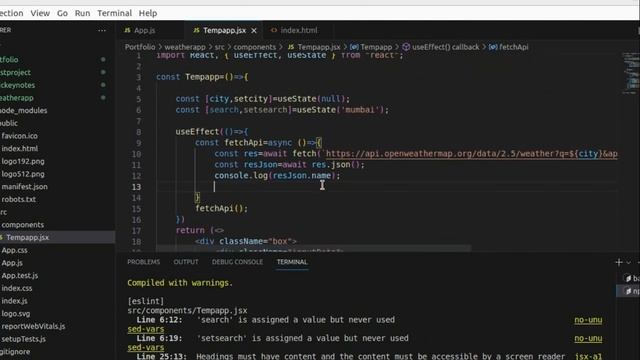Click line 15 fetchApi() call
640x360 pixels.
[x=221, y=209]
